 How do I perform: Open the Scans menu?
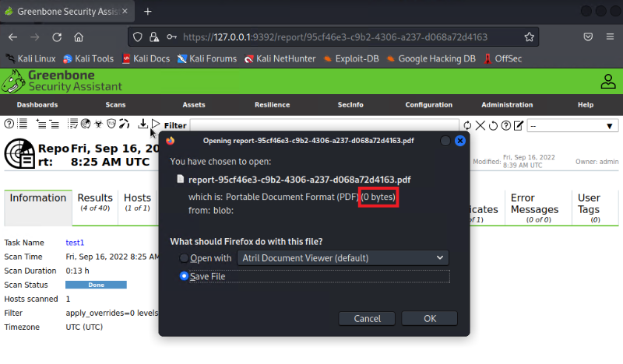pos(115,105)
